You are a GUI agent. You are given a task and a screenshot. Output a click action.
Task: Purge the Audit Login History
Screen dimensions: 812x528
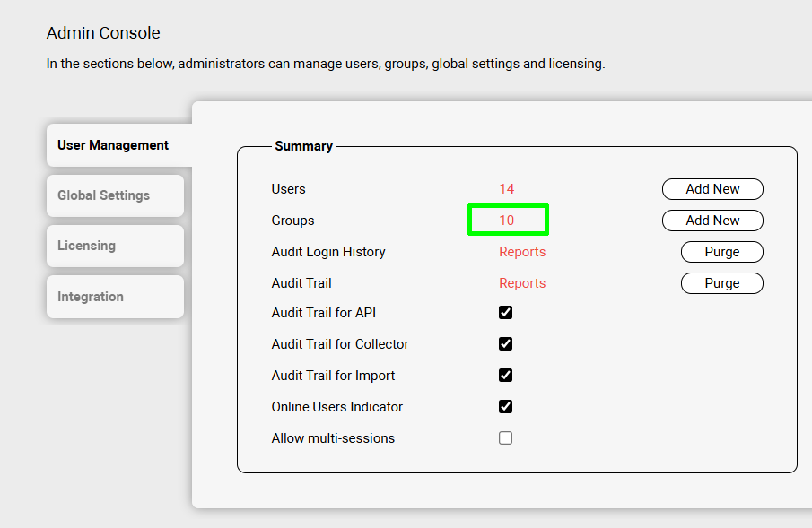point(721,252)
